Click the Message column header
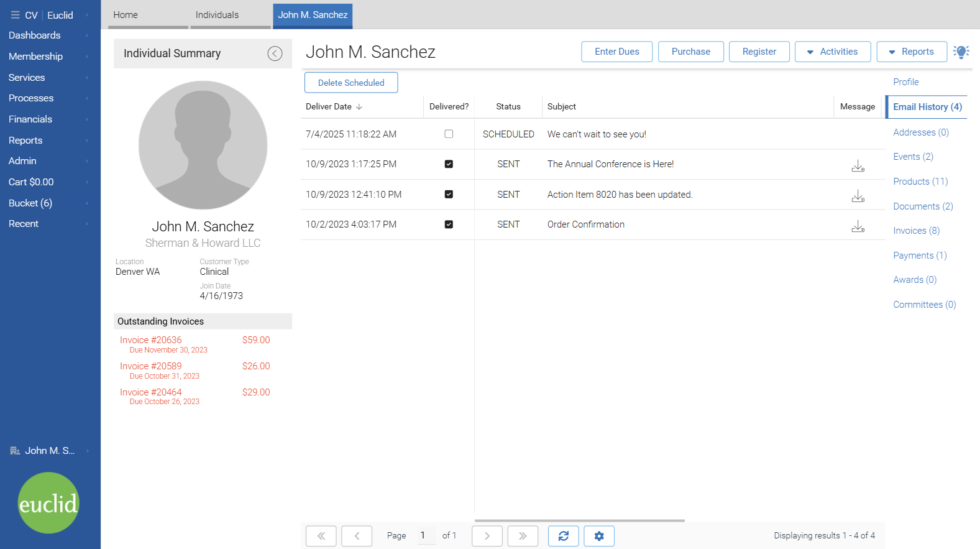 pos(858,107)
